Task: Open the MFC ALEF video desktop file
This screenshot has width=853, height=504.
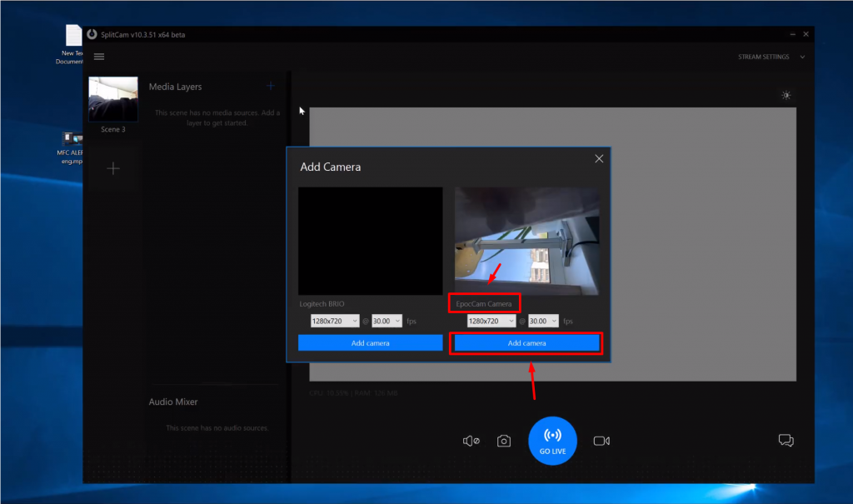Action: pyautogui.click(x=71, y=148)
